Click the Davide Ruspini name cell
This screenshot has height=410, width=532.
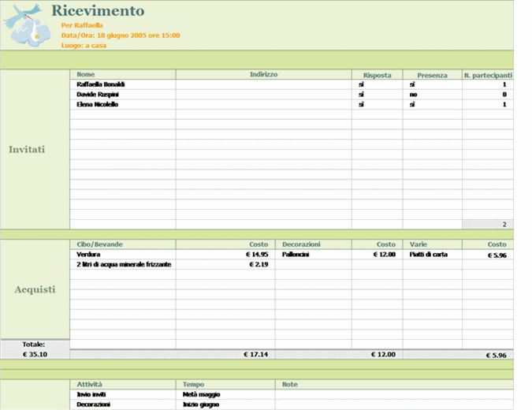click(98, 95)
